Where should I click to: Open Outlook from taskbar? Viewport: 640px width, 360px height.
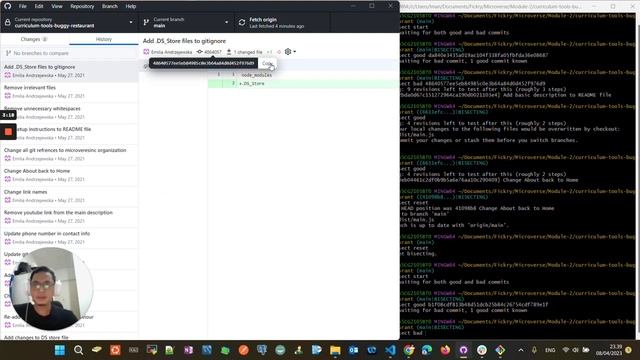tap(353, 350)
